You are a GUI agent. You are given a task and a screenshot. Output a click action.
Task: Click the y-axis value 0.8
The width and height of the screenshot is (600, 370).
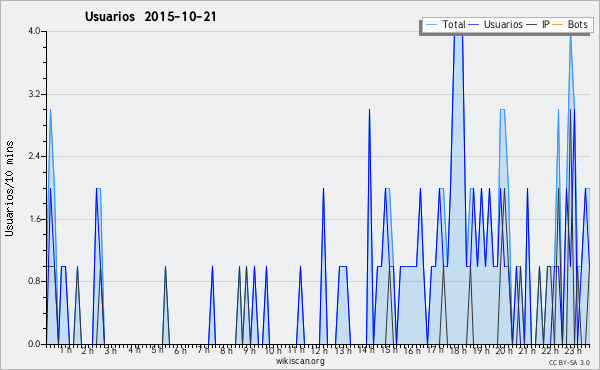(34, 282)
